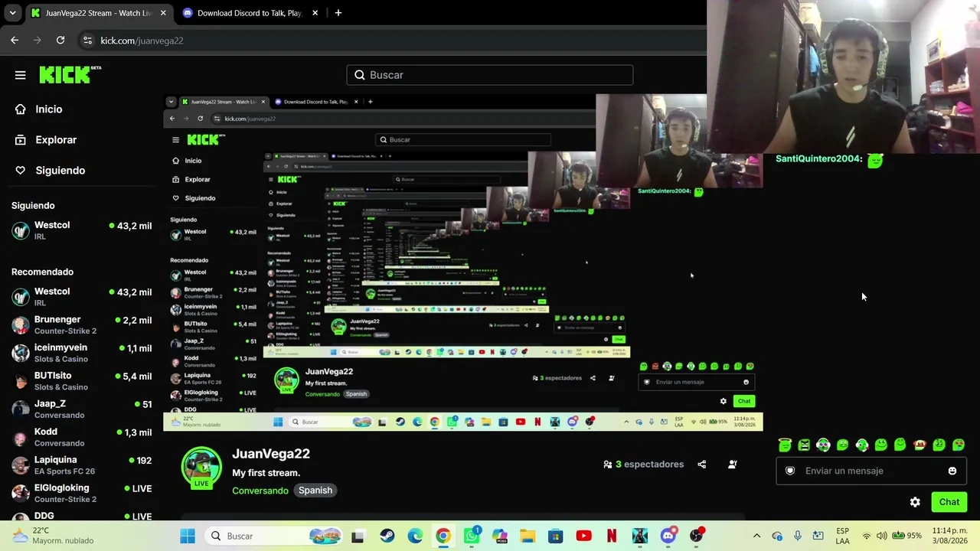
Task: Open a new browser tab
Action: point(338,13)
